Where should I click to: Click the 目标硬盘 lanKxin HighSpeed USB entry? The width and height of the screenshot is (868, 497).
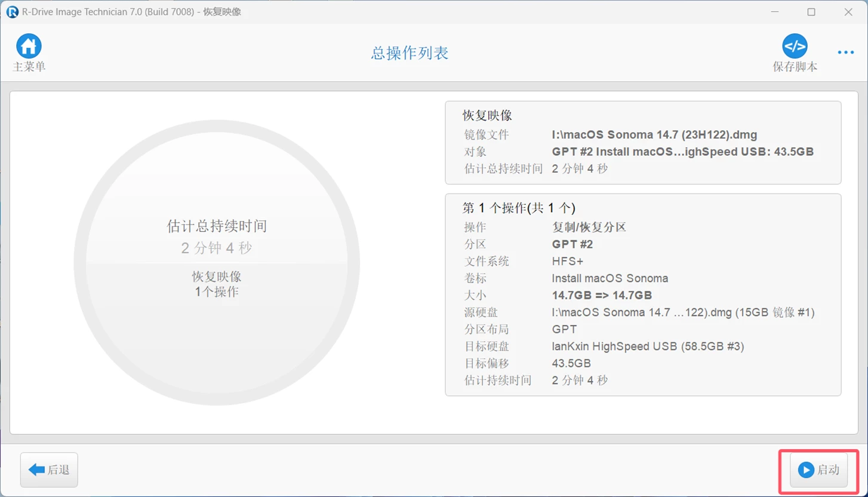[x=648, y=346]
